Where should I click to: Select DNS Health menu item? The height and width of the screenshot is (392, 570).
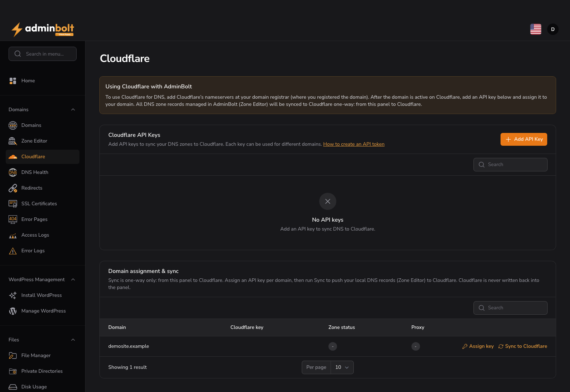(42, 172)
